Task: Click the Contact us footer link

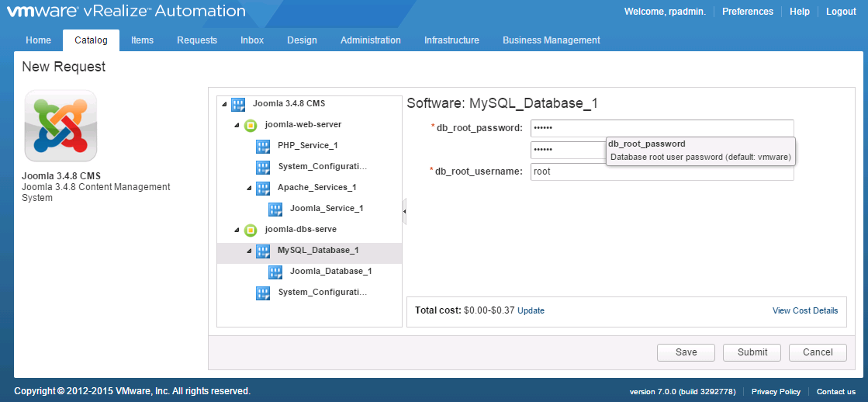Action: pyautogui.click(x=836, y=391)
